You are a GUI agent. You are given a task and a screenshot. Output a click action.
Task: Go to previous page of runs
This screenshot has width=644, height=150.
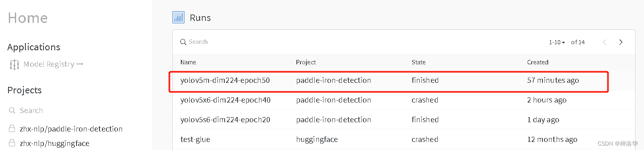point(605,42)
